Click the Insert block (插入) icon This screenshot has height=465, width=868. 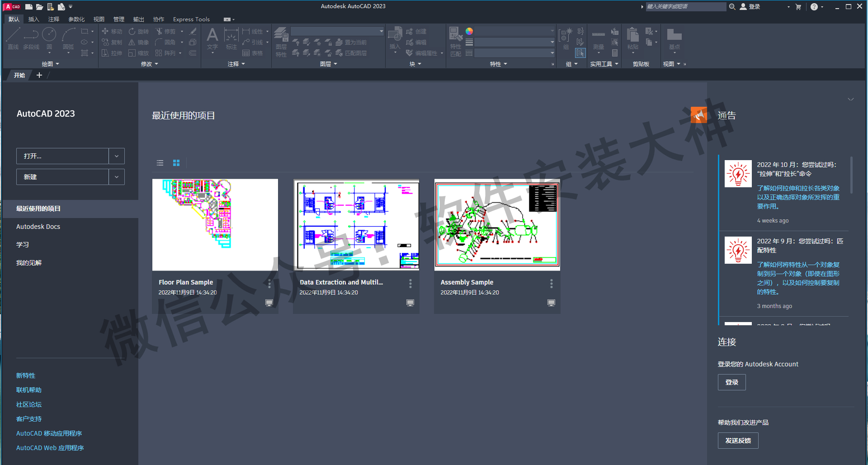[x=395, y=38]
